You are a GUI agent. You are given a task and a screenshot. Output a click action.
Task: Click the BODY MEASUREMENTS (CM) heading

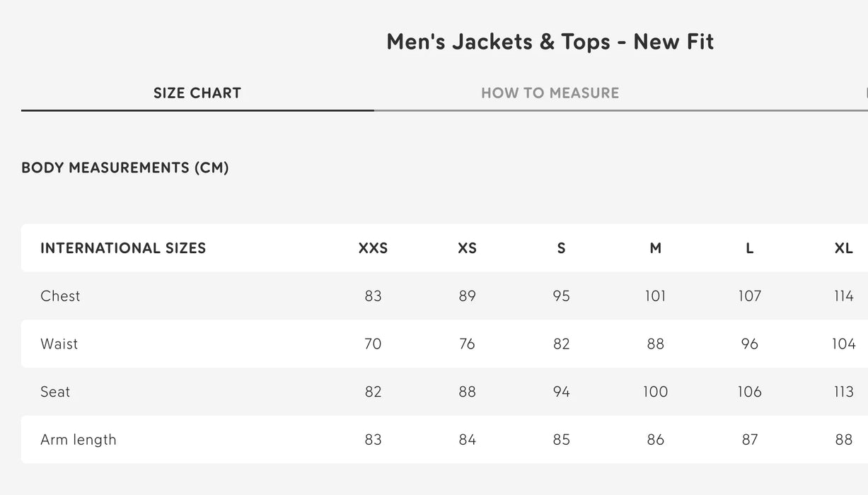[x=125, y=168]
